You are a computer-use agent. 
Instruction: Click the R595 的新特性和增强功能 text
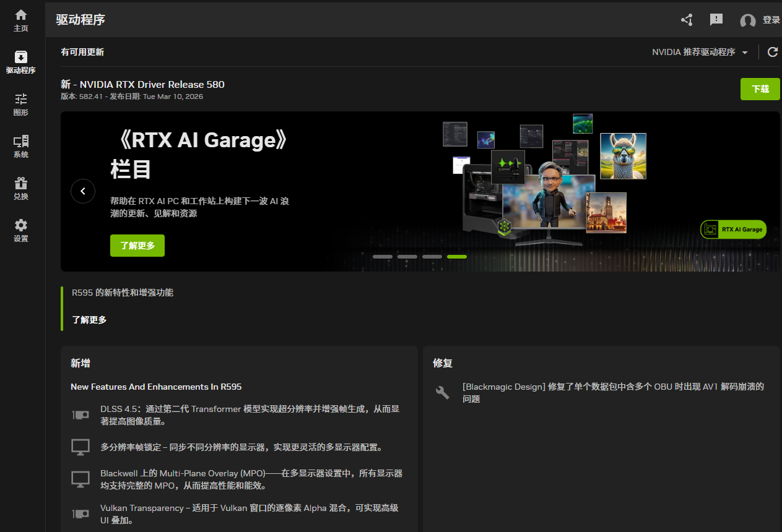coord(123,293)
